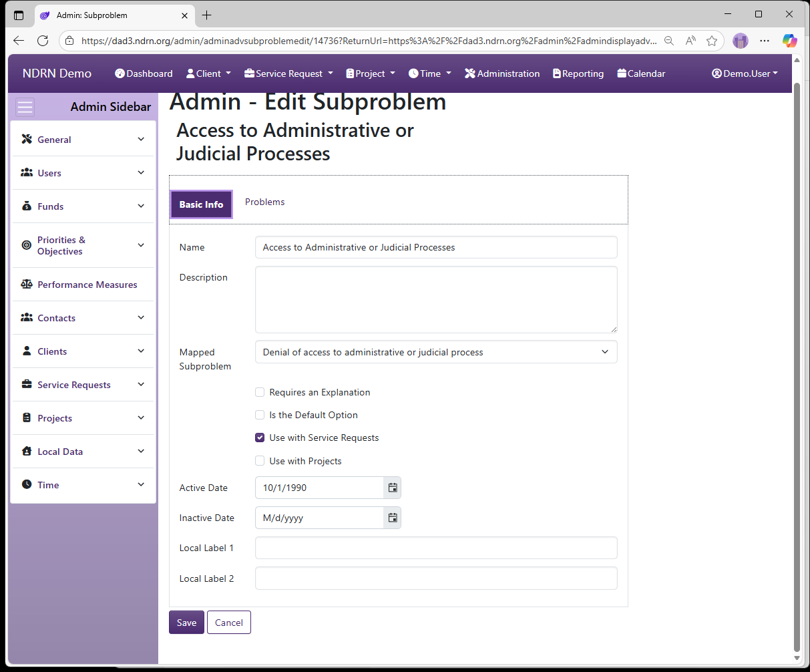Click the Name input field
Screen dimensions: 810x672
436,247
